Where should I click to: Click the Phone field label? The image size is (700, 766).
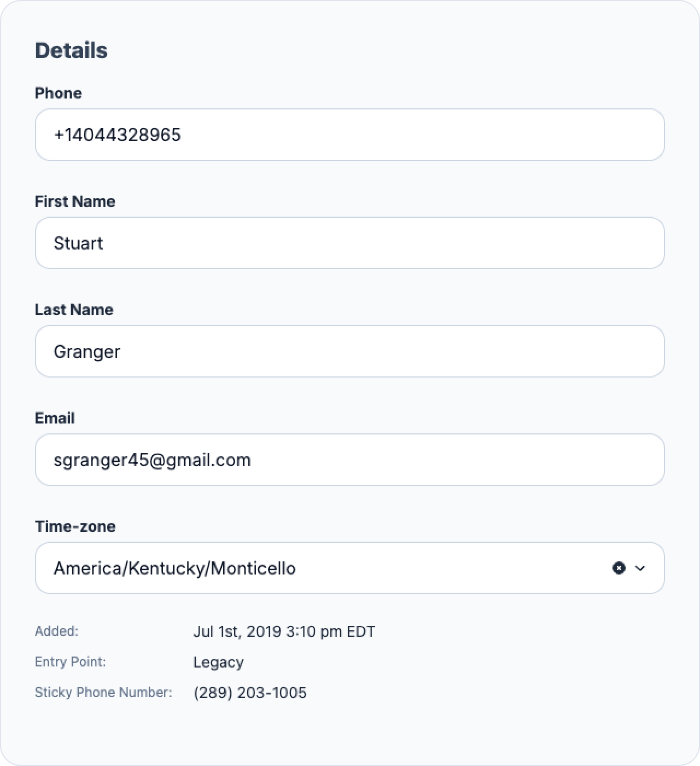coord(58,93)
